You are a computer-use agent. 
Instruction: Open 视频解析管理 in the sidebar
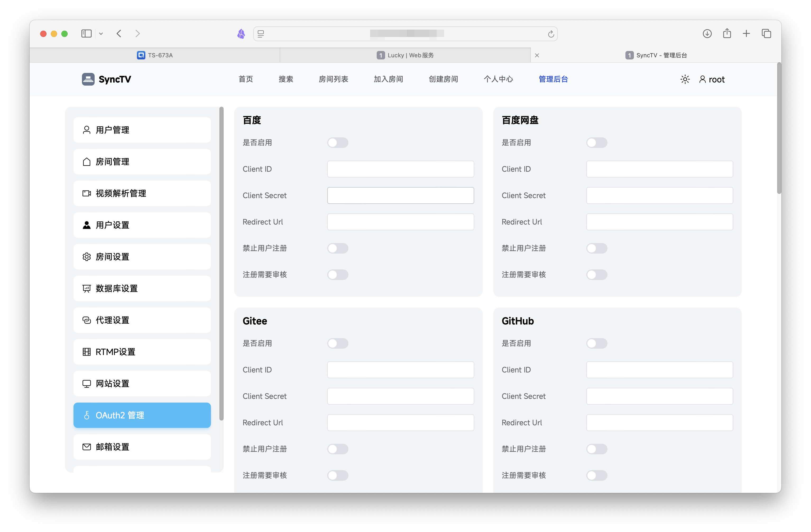[142, 193]
